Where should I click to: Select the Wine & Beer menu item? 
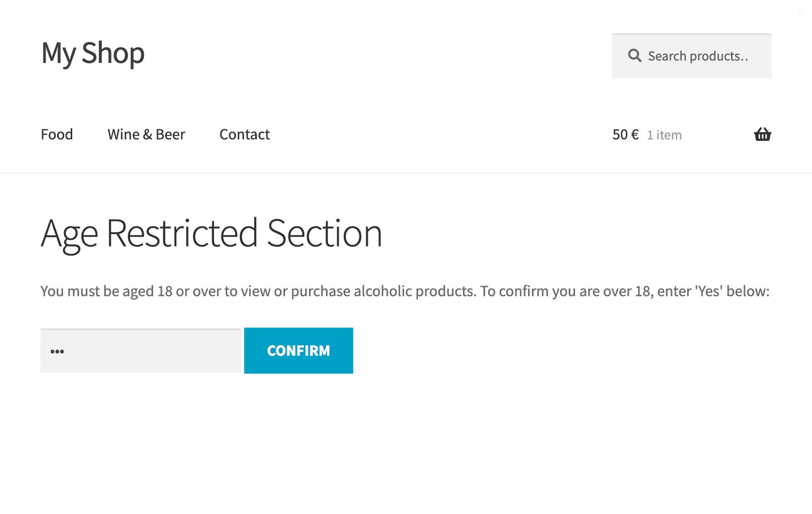point(146,134)
